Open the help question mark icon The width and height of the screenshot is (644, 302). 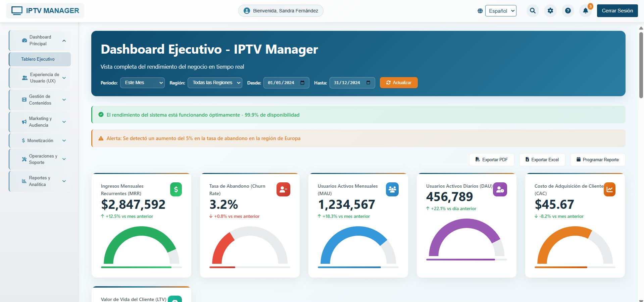[x=568, y=10]
